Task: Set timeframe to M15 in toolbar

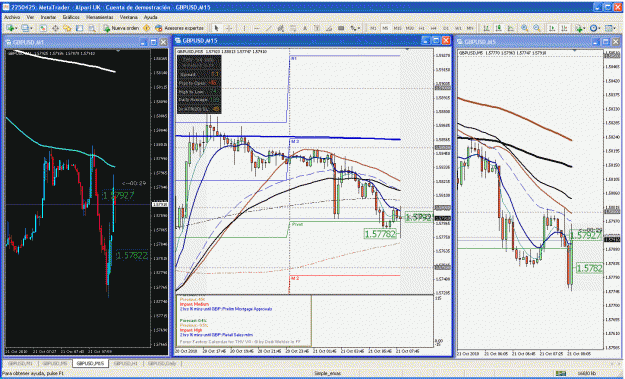Action: tap(397, 28)
